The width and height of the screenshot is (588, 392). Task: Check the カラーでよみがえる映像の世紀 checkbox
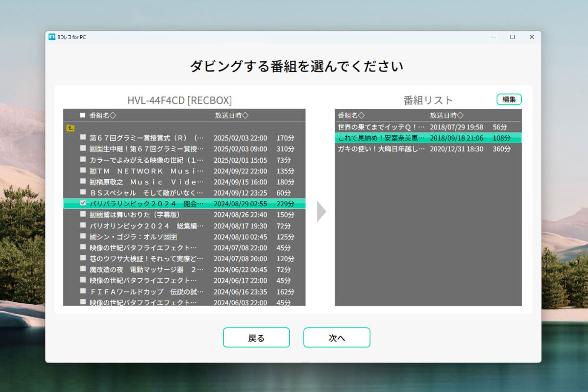tap(83, 160)
